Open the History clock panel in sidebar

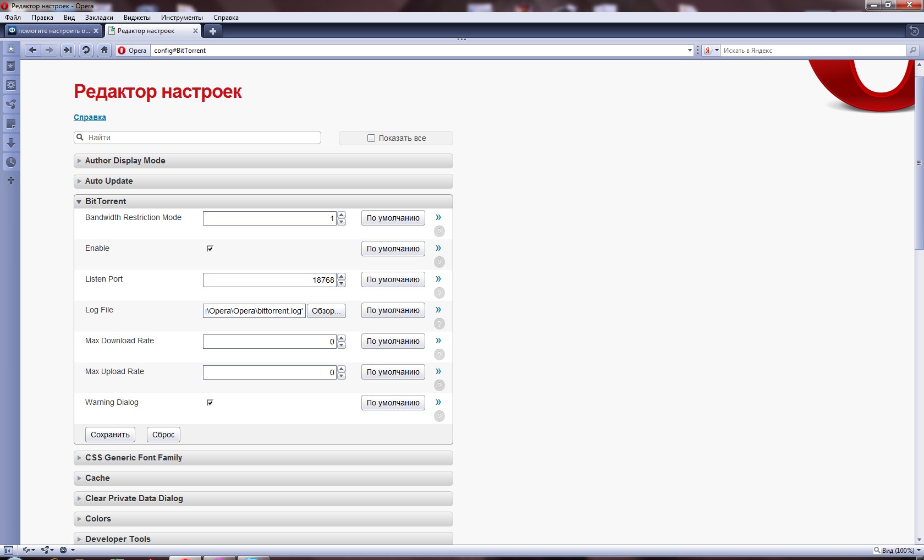tap(10, 162)
